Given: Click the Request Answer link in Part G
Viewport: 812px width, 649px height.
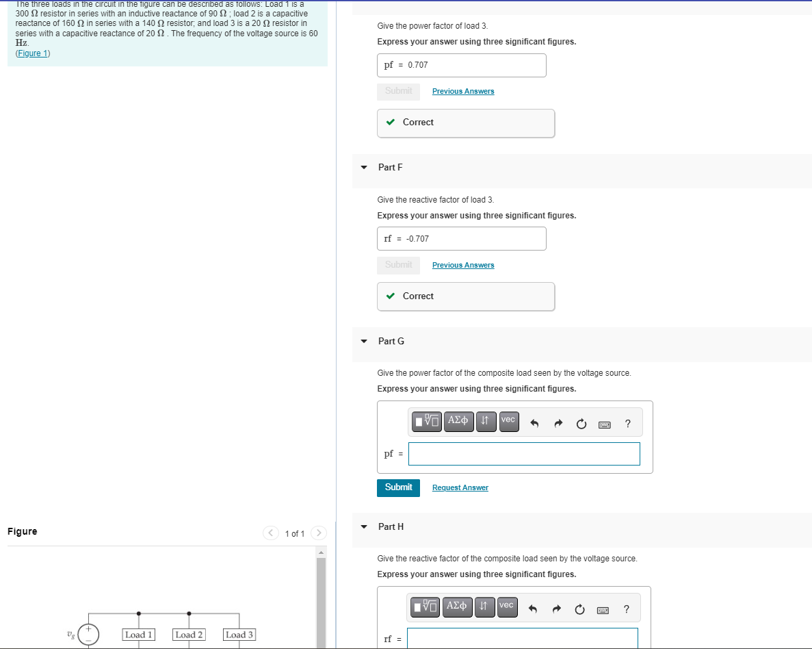Looking at the screenshot, I should [460, 488].
